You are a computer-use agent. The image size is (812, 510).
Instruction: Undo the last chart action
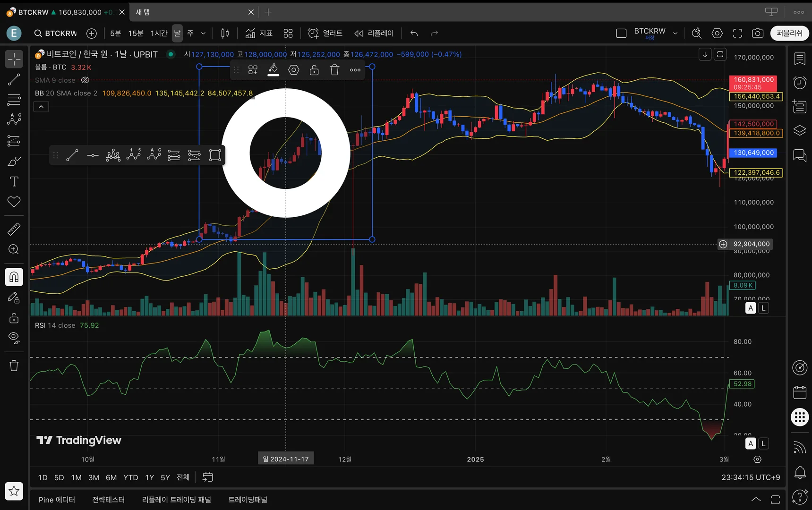tap(414, 33)
